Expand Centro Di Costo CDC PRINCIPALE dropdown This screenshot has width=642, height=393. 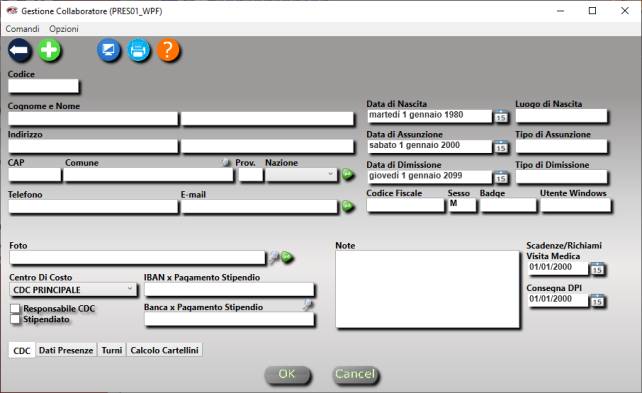(x=73, y=289)
